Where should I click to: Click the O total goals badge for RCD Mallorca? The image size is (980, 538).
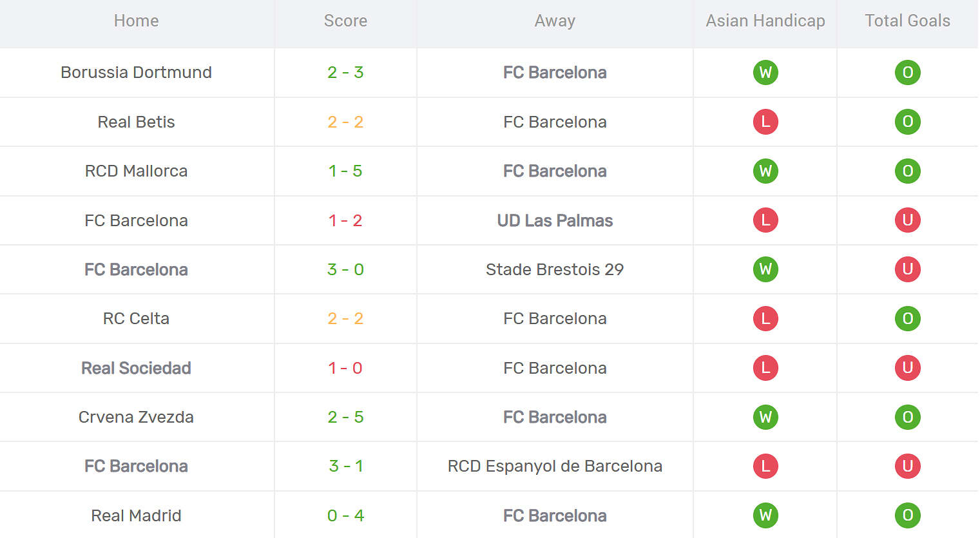[x=907, y=171]
